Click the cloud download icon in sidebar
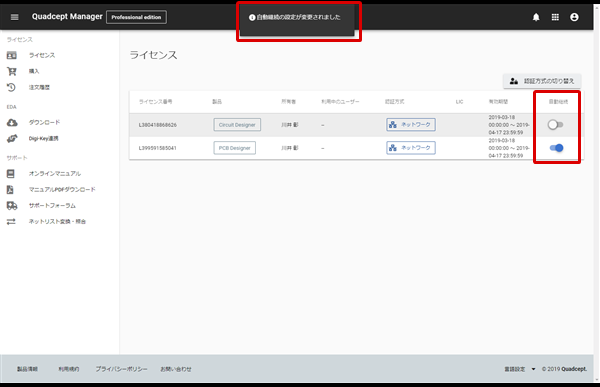 pos(12,122)
